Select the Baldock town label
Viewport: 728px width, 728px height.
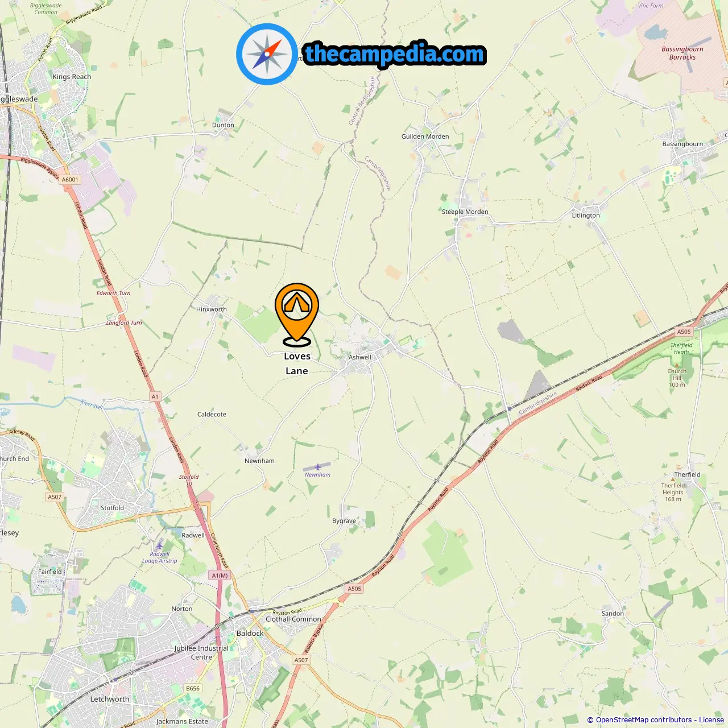coord(250,633)
